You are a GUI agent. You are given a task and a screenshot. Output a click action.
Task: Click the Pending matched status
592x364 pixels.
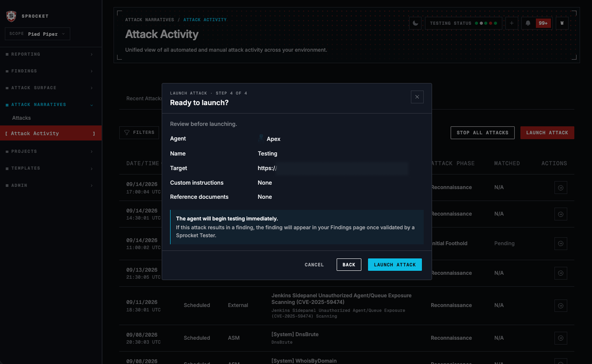click(x=504, y=243)
